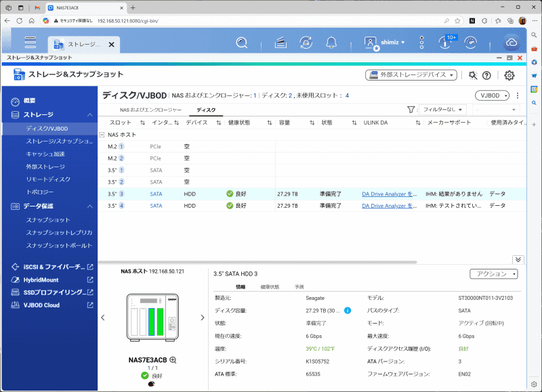Open the user menu next to shimiz
The width and height of the screenshot is (542, 392).
[x=402, y=43]
